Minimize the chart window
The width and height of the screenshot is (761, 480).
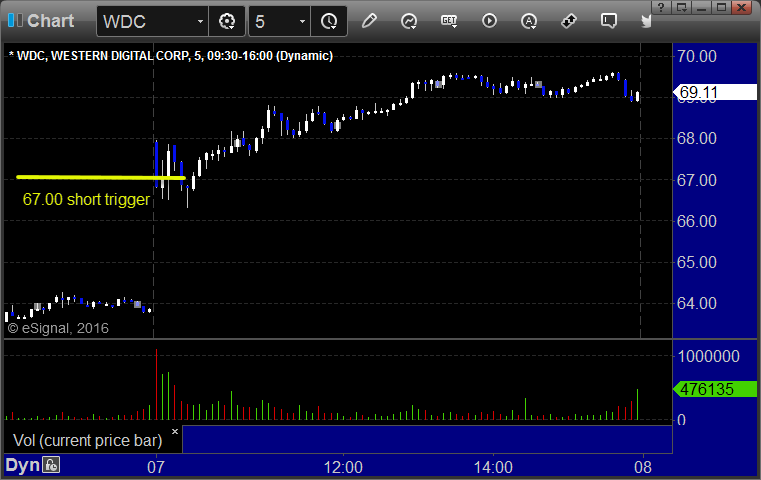click(701, 7)
